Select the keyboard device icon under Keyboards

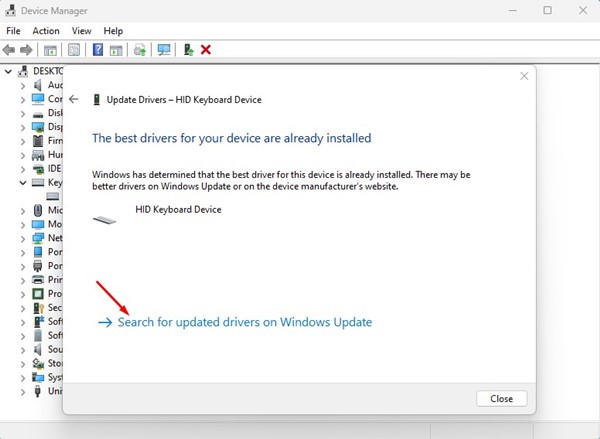(52, 196)
